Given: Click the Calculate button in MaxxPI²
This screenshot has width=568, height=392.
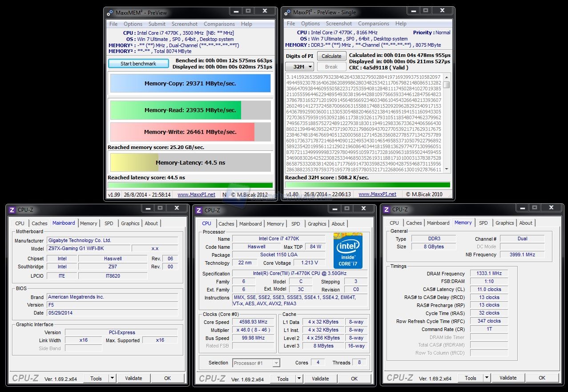Looking at the screenshot, I should 331,56.
